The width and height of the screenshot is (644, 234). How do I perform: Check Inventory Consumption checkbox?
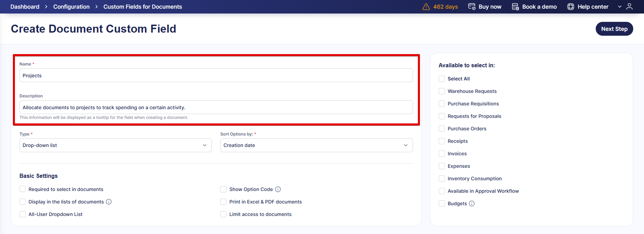tap(442, 179)
